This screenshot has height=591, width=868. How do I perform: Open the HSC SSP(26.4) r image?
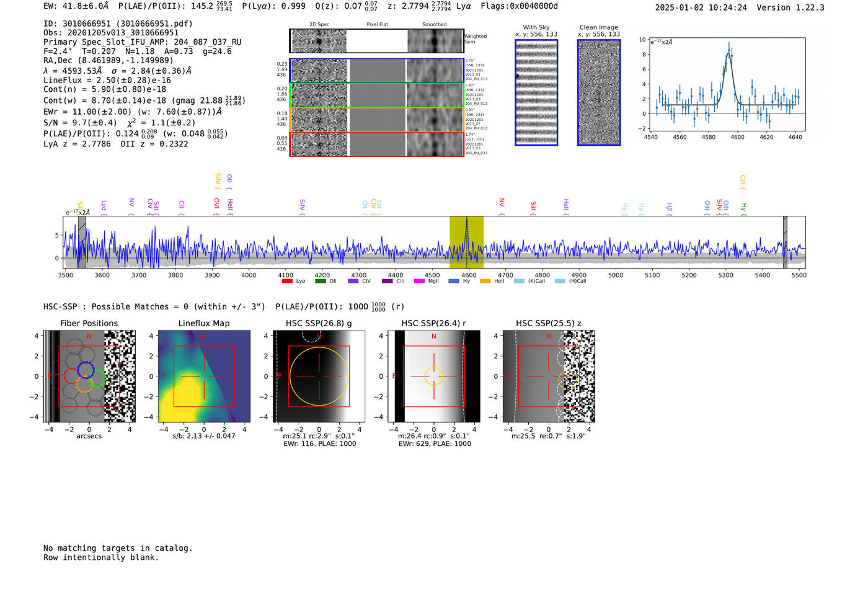[x=434, y=376]
